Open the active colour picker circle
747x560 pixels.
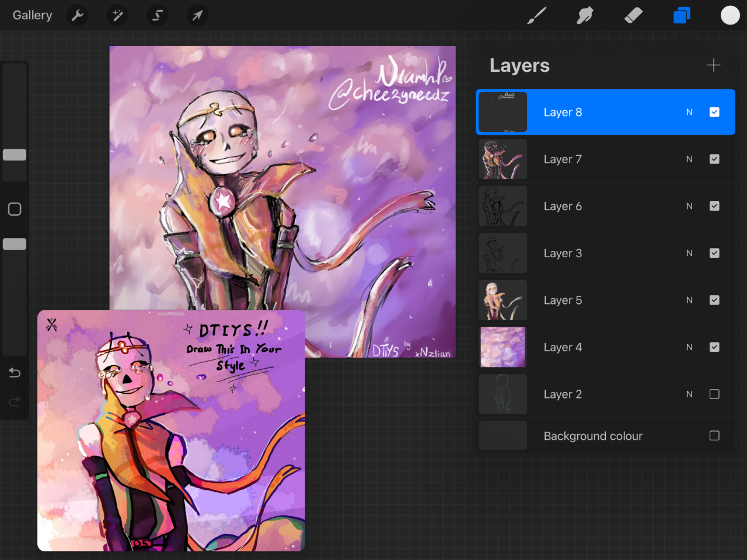[x=730, y=15]
